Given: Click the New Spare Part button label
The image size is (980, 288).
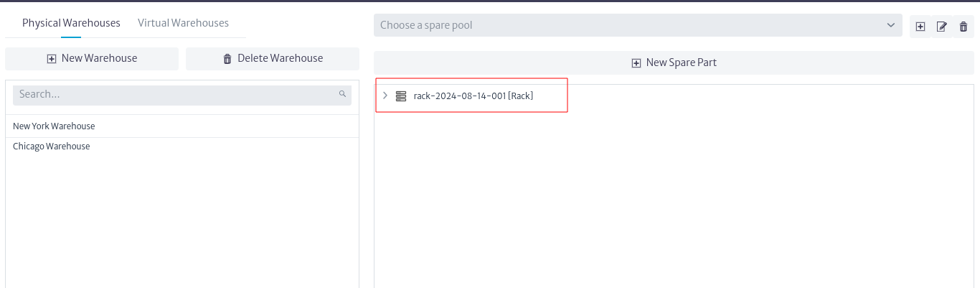Looking at the screenshot, I should pyautogui.click(x=682, y=62).
